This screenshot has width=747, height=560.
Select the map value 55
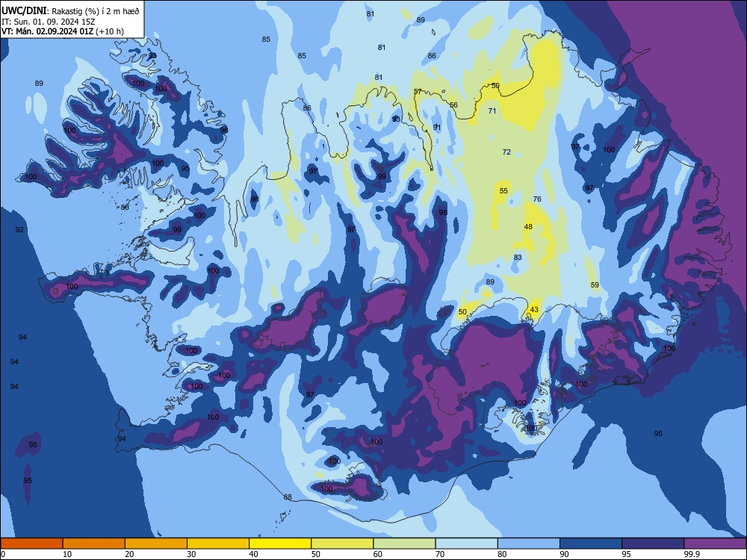tap(503, 190)
